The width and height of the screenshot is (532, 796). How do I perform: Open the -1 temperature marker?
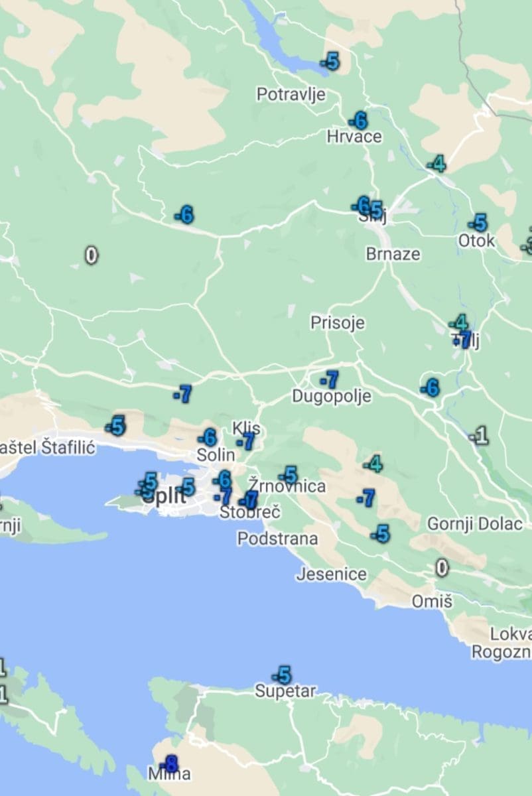click(x=480, y=436)
